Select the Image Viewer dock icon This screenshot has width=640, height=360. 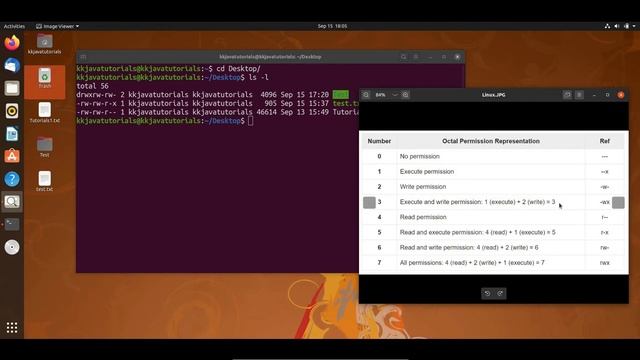(12, 202)
